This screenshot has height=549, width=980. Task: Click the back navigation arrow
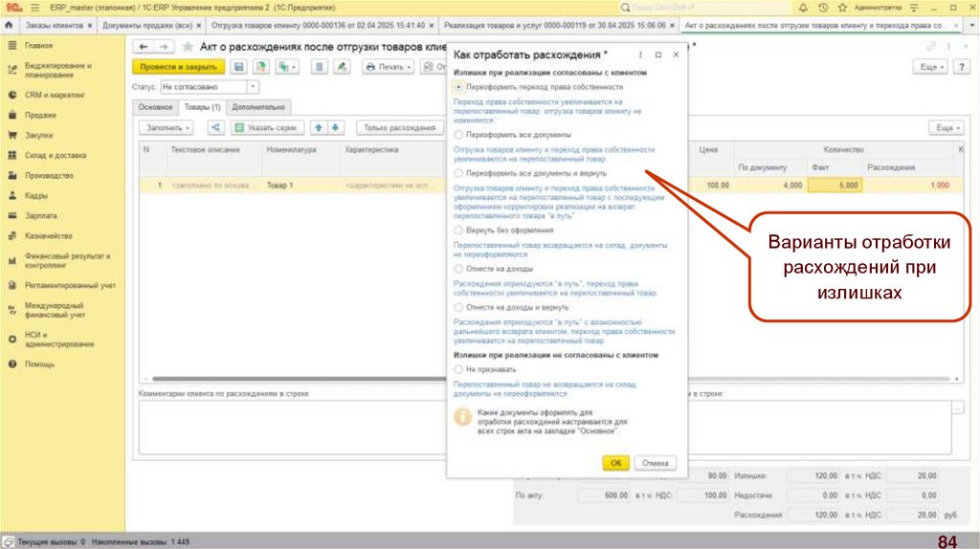click(143, 46)
